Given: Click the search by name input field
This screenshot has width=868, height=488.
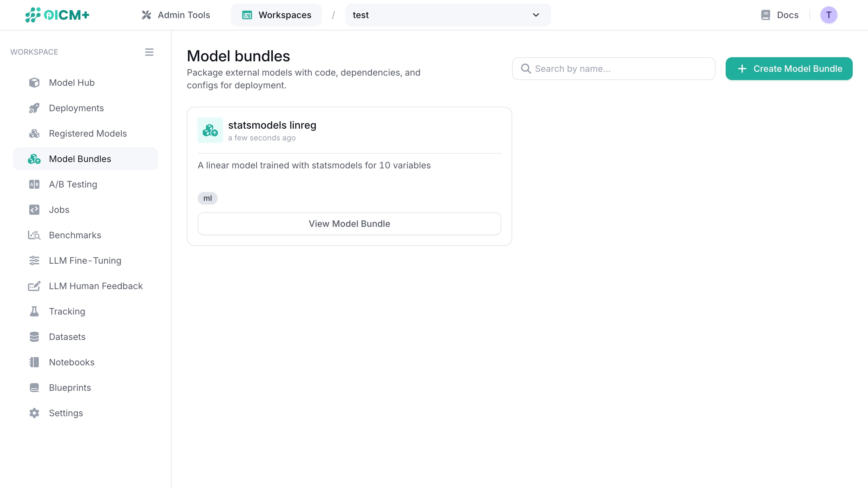Looking at the screenshot, I should click(x=613, y=68).
